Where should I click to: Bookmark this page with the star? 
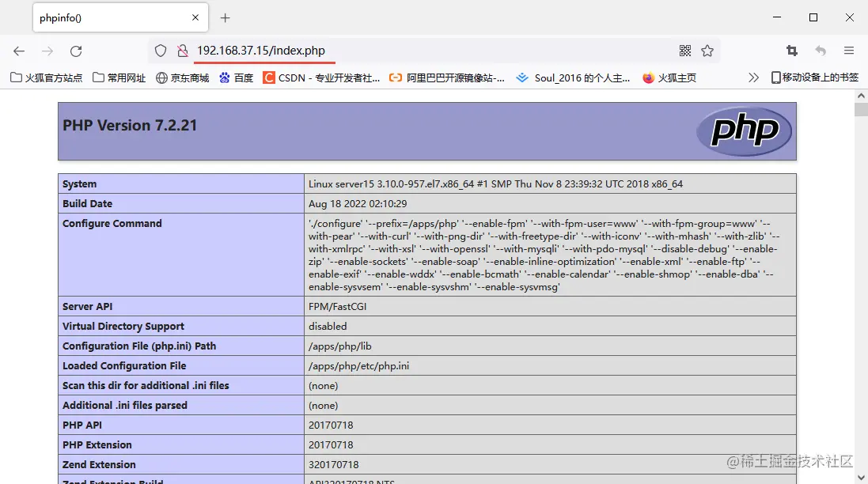pyautogui.click(x=707, y=51)
